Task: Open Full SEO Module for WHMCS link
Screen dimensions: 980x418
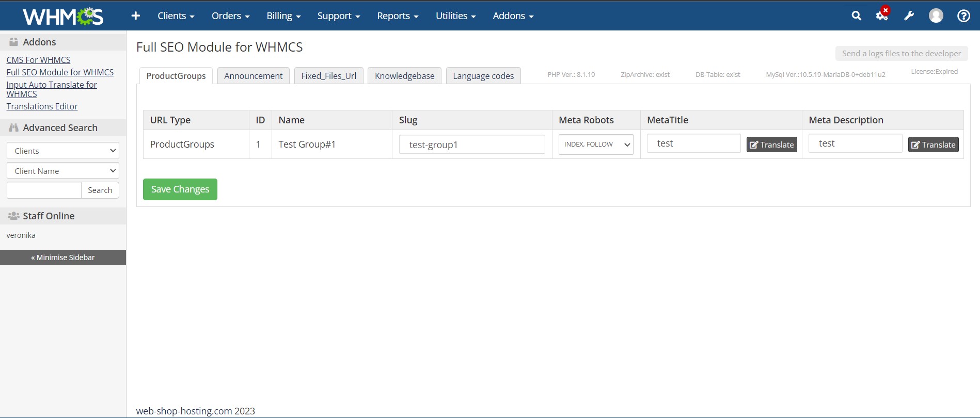Action: click(60, 72)
